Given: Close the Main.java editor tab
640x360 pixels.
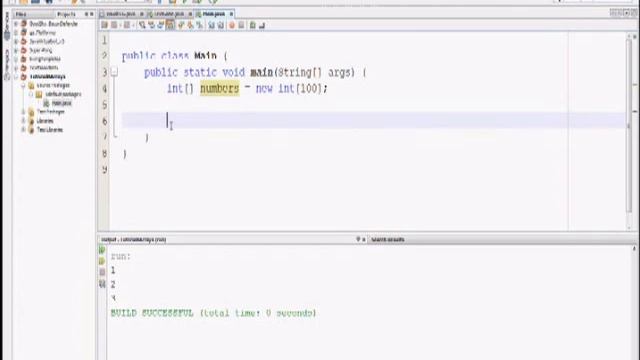Looking at the screenshot, I should (231, 14).
